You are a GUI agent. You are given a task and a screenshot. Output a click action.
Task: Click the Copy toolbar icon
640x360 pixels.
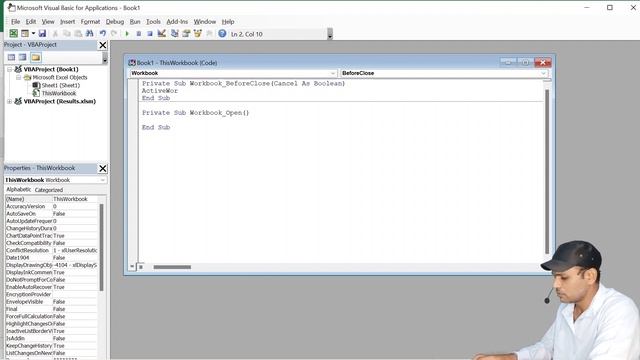(67, 34)
